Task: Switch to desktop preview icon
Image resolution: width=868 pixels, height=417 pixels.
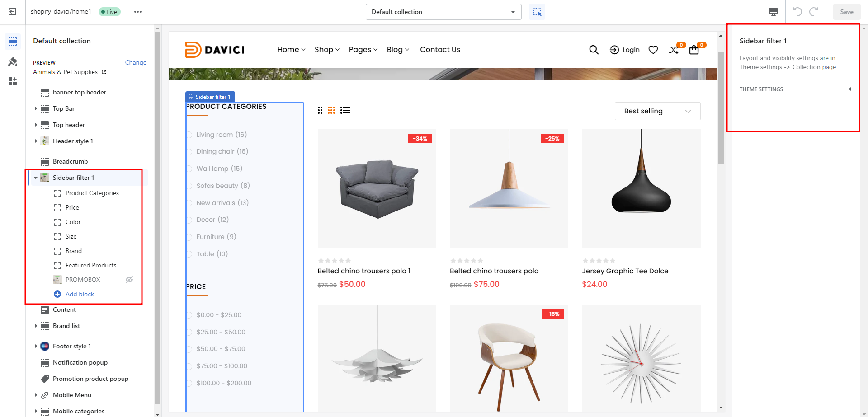Action: tap(774, 12)
